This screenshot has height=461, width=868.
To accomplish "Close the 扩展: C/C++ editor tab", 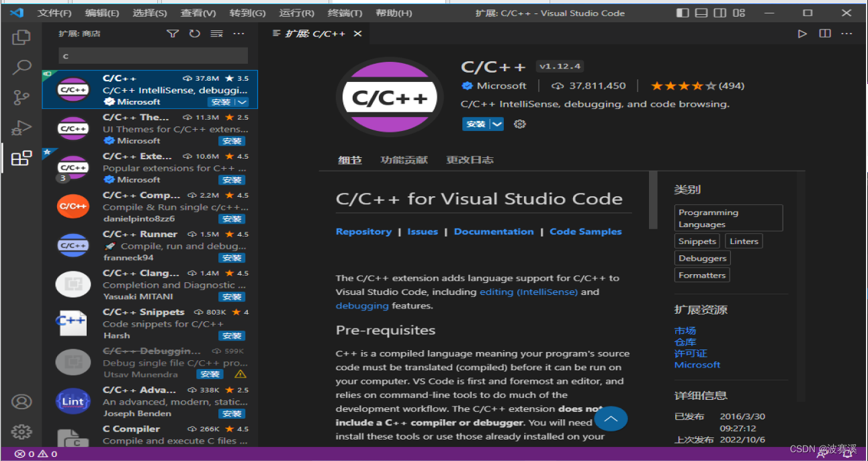I will [357, 34].
